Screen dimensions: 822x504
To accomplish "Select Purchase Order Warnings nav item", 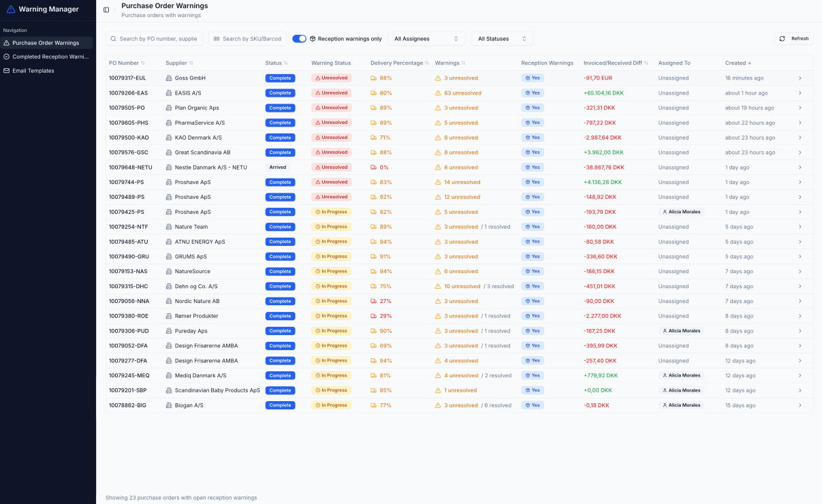I will tap(46, 43).
